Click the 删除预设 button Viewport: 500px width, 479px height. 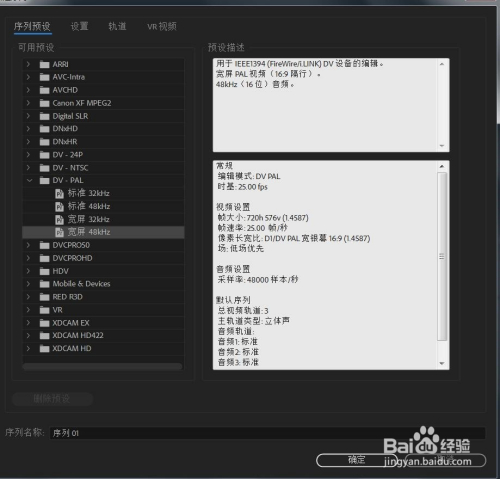(x=52, y=399)
